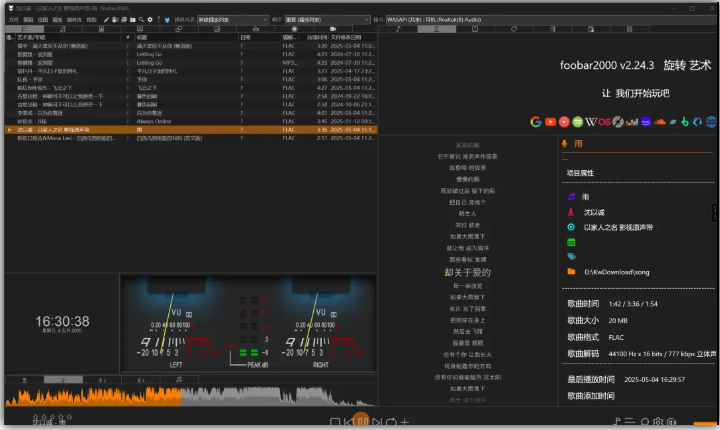Select the FLAC Letting Go track row
The height and width of the screenshot is (430, 720).
pos(191,54)
